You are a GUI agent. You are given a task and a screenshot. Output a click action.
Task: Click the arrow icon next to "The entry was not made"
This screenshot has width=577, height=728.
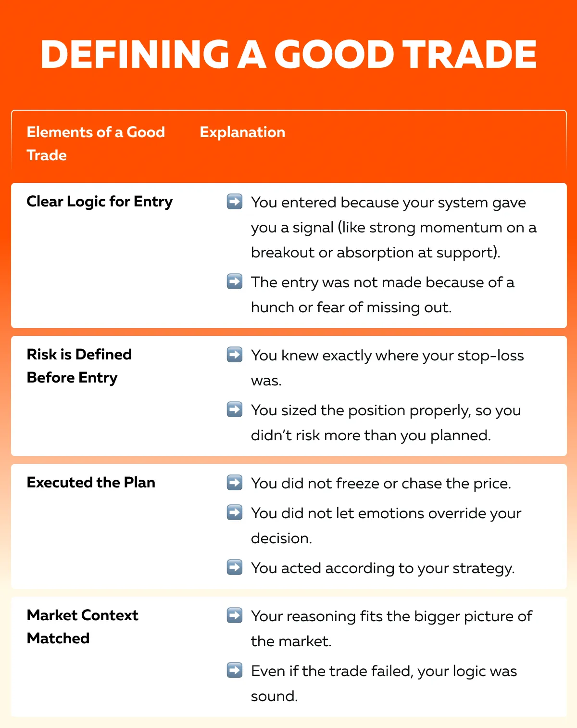tap(235, 281)
